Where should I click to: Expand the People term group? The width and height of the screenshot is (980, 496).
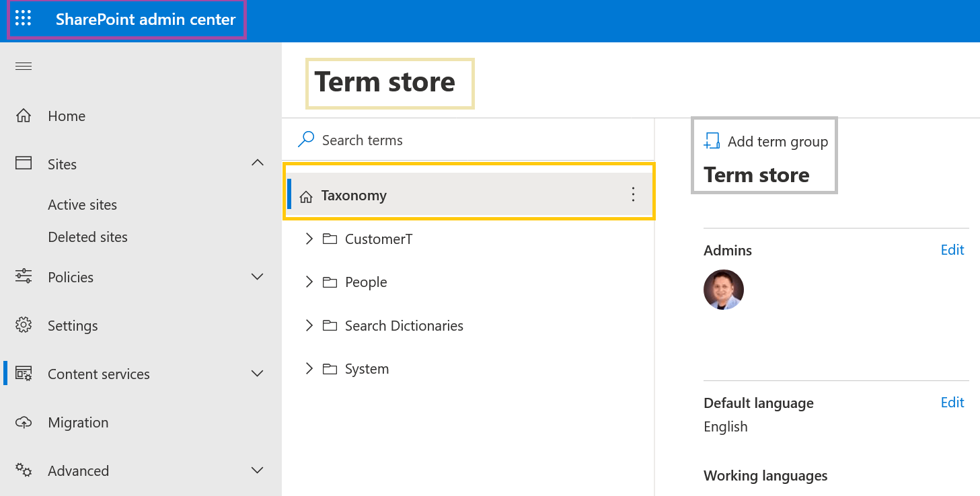[x=309, y=282]
